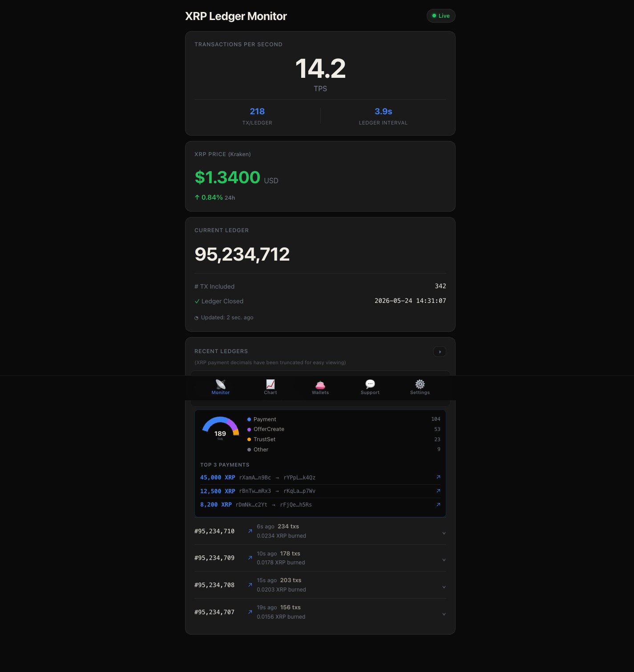Click the recipient address rYPpL…k4Qz
634x672 pixels.
(x=299, y=478)
